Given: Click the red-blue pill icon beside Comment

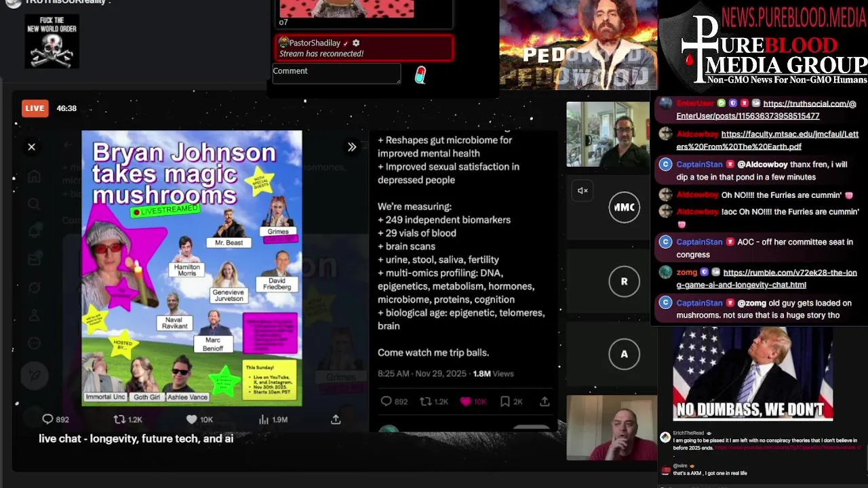Looking at the screenshot, I should pos(420,75).
